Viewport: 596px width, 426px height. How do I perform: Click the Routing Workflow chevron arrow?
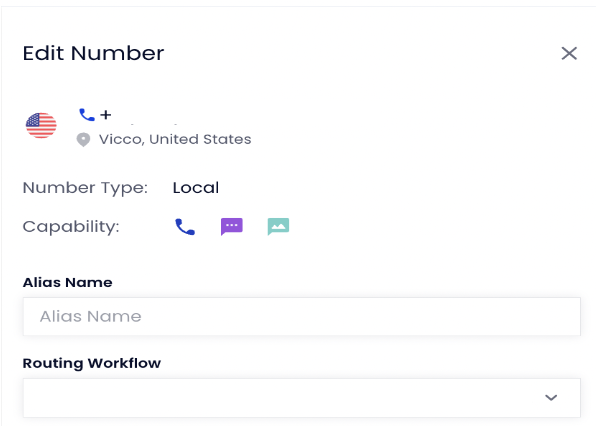(x=551, y=398)
